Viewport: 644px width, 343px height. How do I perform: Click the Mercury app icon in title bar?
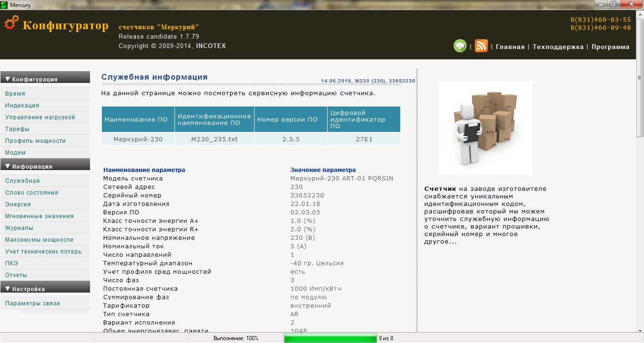pyautogui.click(x=4, y=5)
